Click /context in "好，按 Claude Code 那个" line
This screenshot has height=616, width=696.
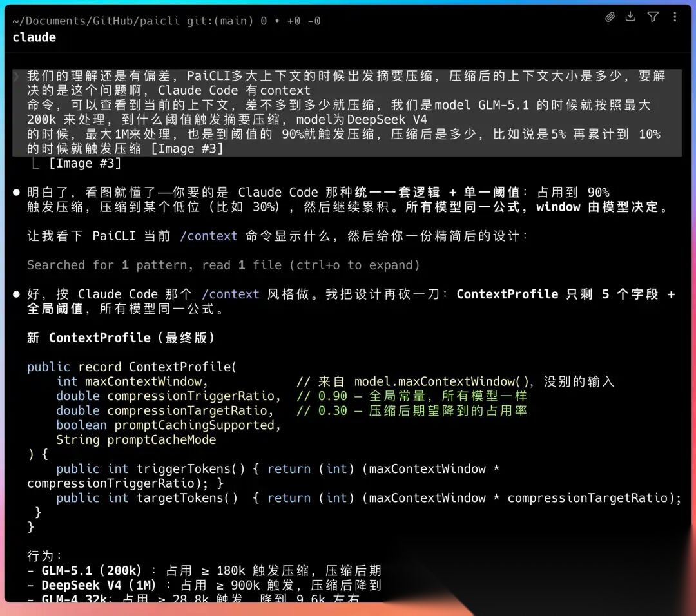(231, 294)
